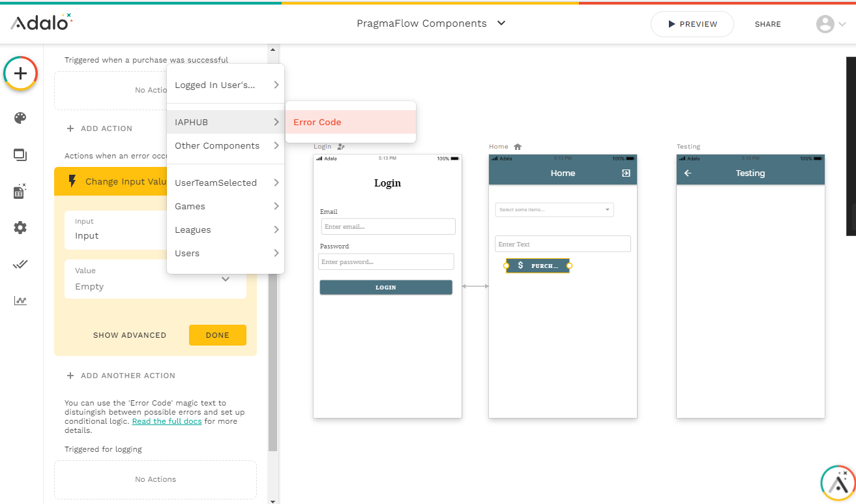Screen dimensions: 856x504
Task: Open the Screens icon in sidebar
Action: coord(20,155)
